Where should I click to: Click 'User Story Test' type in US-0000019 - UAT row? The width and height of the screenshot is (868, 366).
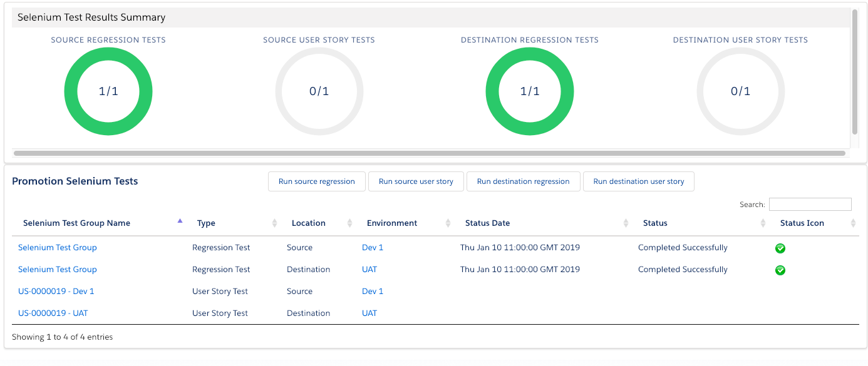click(220, 313)
